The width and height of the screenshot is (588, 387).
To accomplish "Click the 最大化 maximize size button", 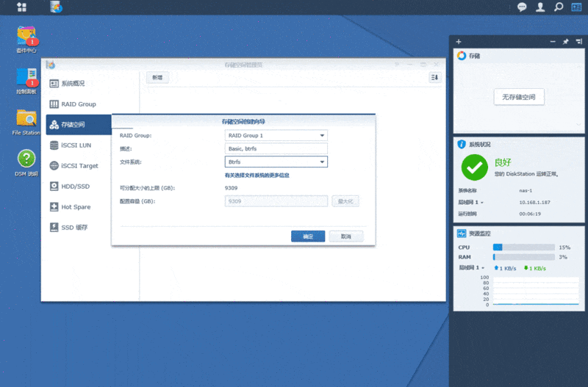I will click(345, 201).
